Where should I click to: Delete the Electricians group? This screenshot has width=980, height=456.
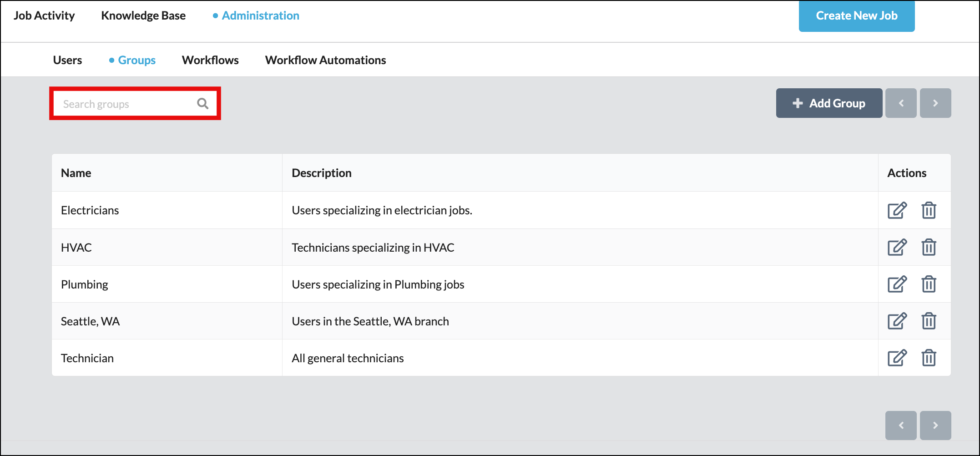pyautogui.click(x=928, y=210)
